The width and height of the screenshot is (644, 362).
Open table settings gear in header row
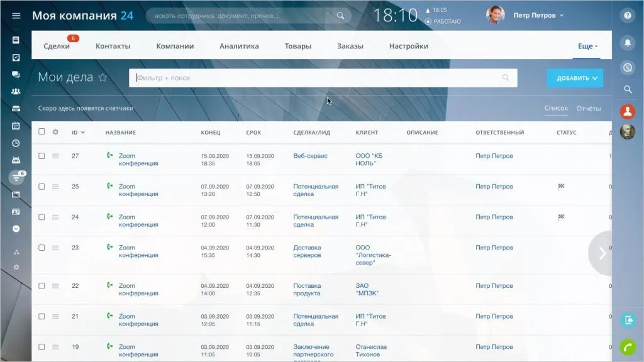(55, 132)
